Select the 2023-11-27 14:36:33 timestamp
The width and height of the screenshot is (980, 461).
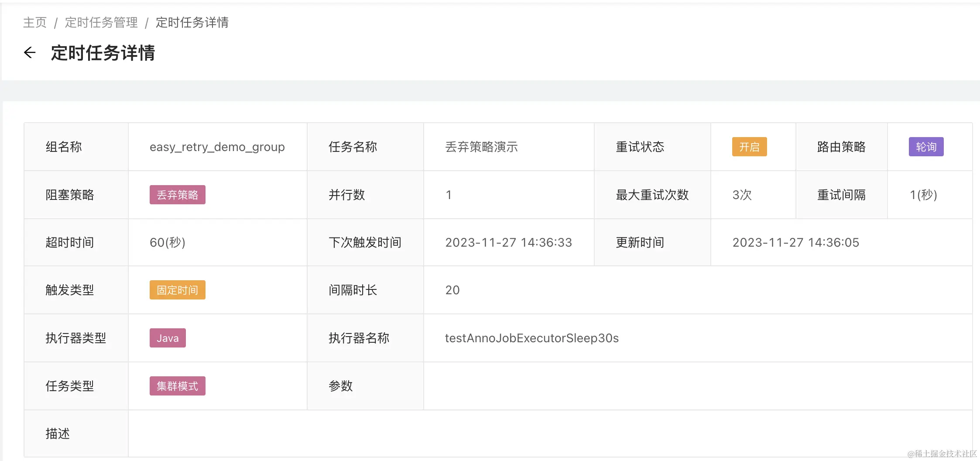pos(508,242)
